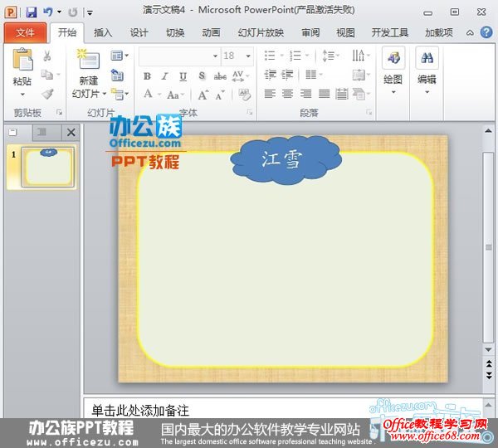498x448 pixels.
Task: Click the Cut scissors icon
Action: point(47,56)
